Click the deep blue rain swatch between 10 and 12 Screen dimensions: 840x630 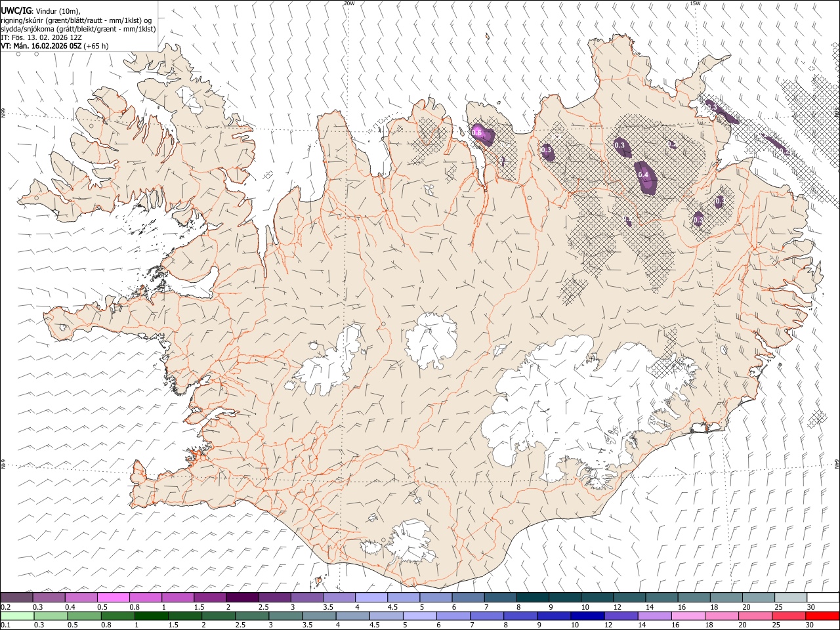tap(587, 616)
